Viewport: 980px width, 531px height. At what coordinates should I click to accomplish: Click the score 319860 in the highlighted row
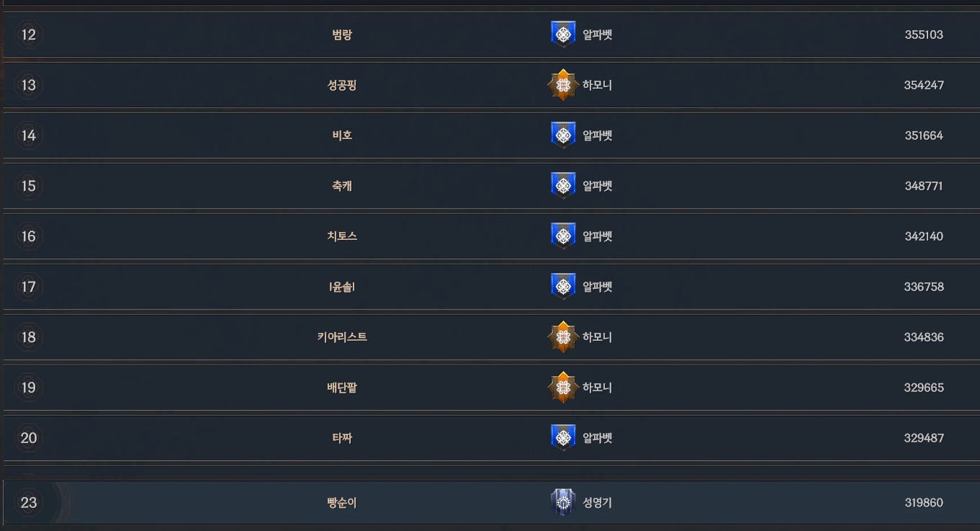click(x=924, y=503)
